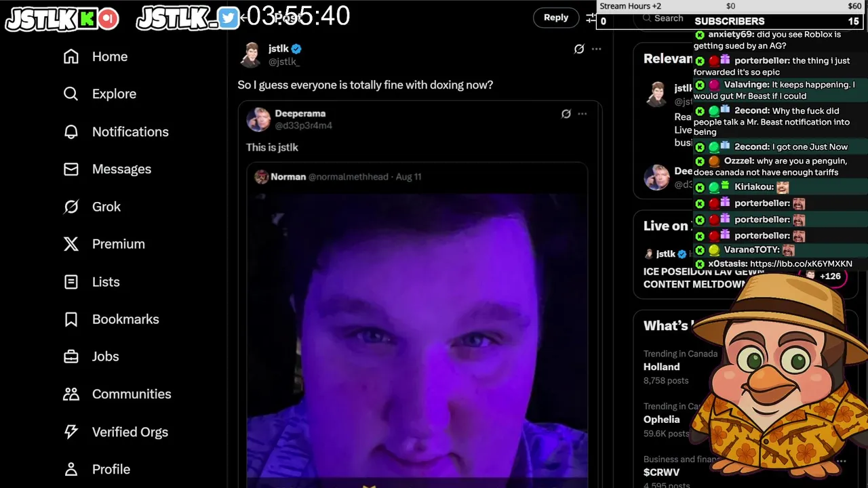Image resolution: width=868 pixels, height=488 pixels.
Task: Go to Explore page
Action: [x=114, y=94]
